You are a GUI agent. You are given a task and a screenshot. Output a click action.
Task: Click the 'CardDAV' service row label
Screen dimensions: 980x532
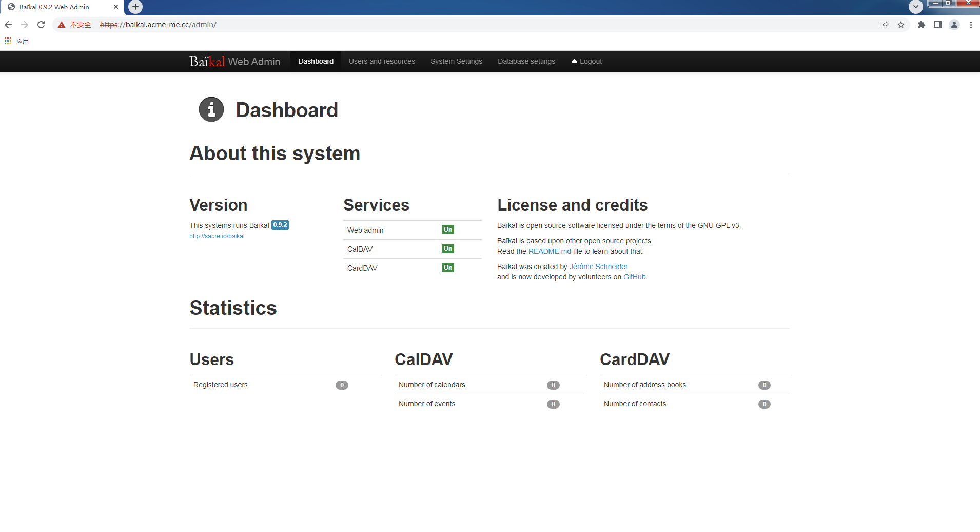[x=362, y=268]
